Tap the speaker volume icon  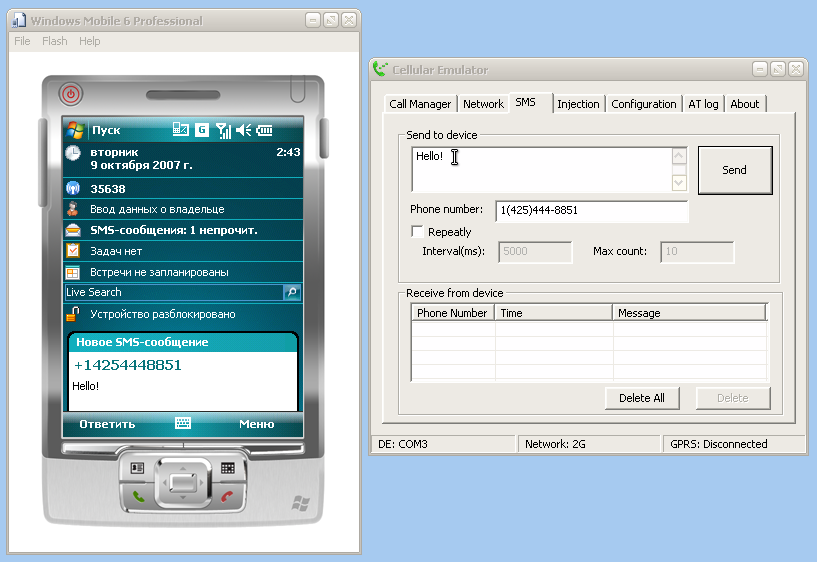243,130
